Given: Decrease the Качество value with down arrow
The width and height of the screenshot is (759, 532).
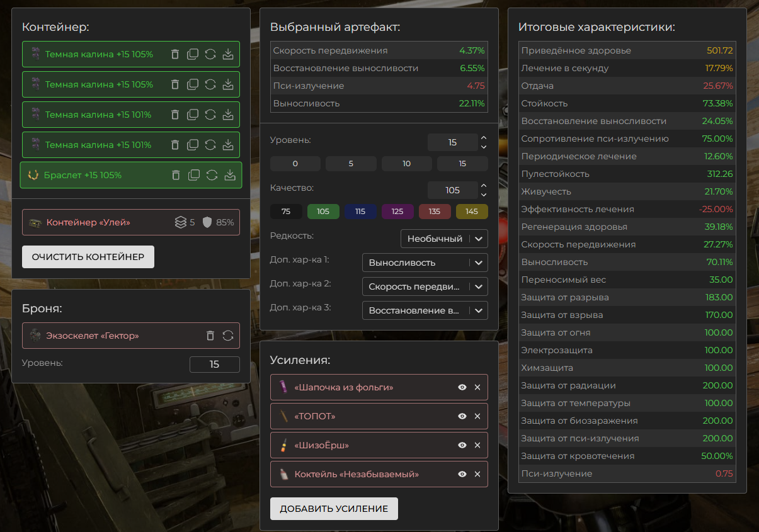Looking at the screenshot, I should tap(483, 195).
